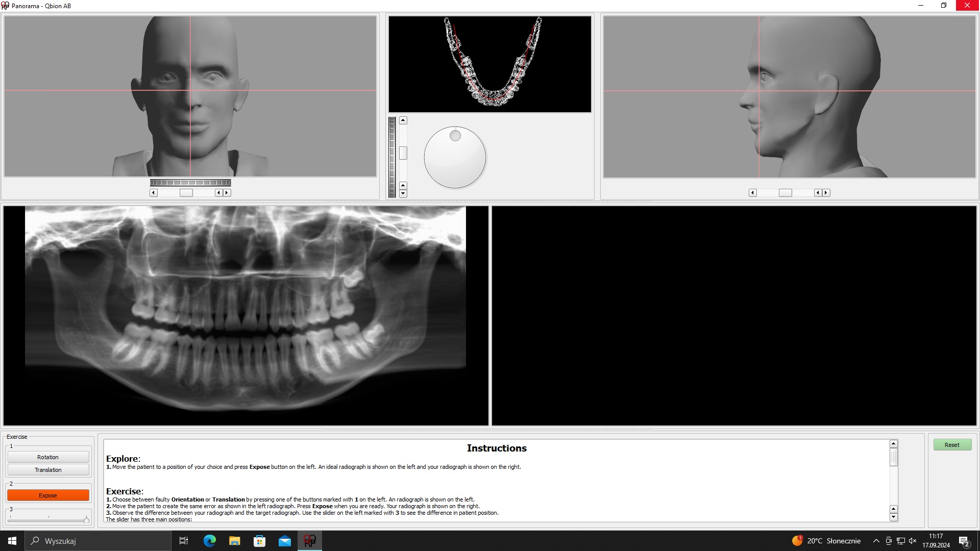The width and height of the screenshot is (980, 551).
Task: Open the weather widget showing 20°C Słonecznie
Action: pyautogui.click(x=826, y=541)
